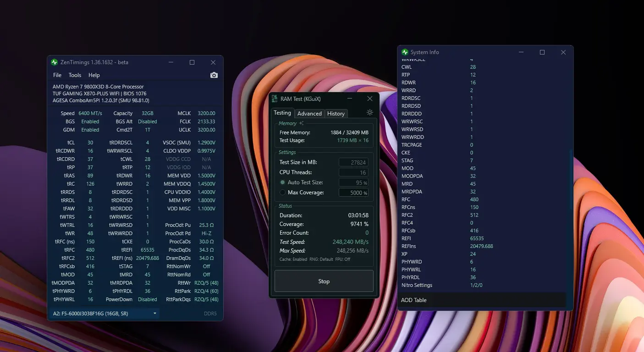
Task: Click the "PHYRDL" row in System Info
Action: pos(482,277)
